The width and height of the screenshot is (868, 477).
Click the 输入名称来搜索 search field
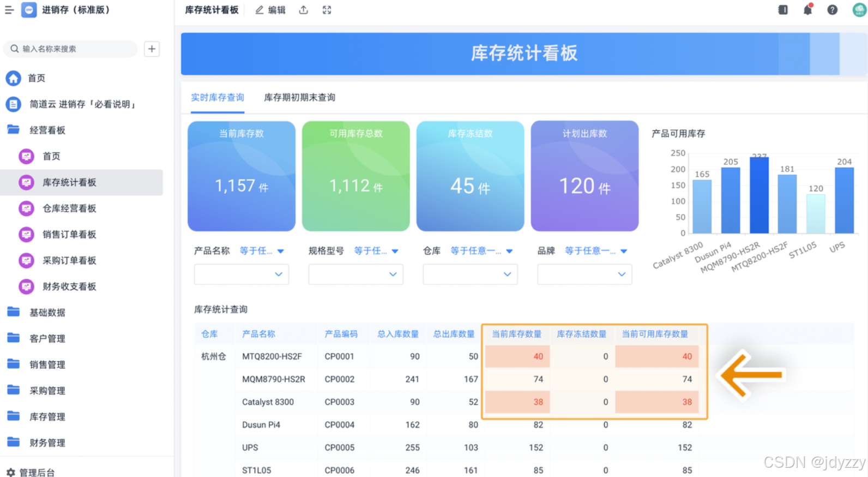click(x=71, y=49)
